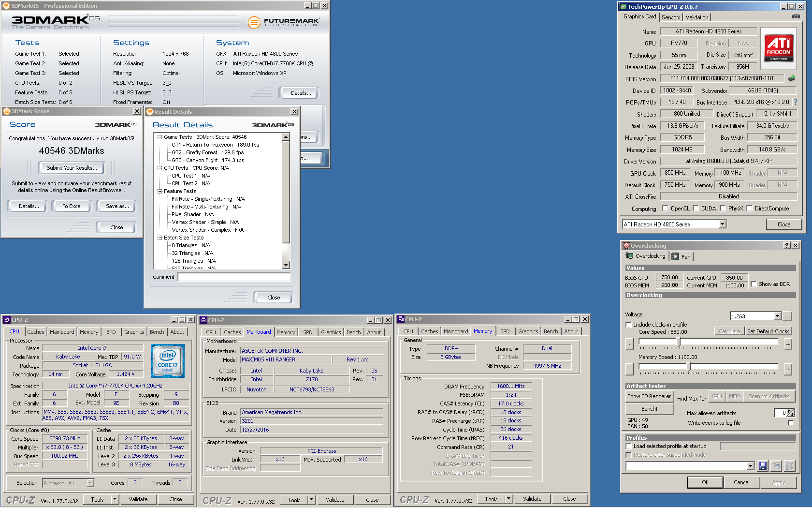The width and height of the screenshot is (812, 508).
Task: Click the plus button beside Core Speed slider
Action: pos(788,344)
